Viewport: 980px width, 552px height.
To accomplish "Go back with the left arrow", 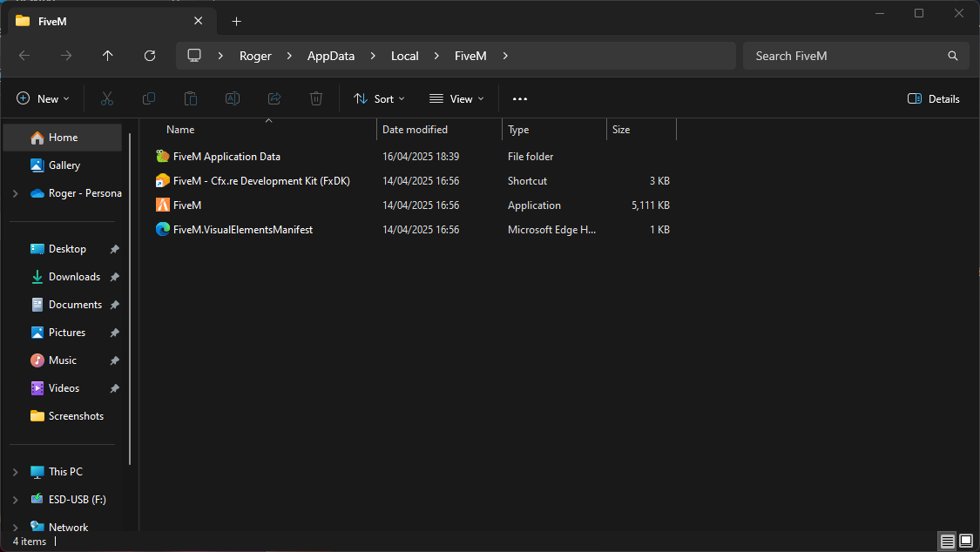I will point(24,56).
